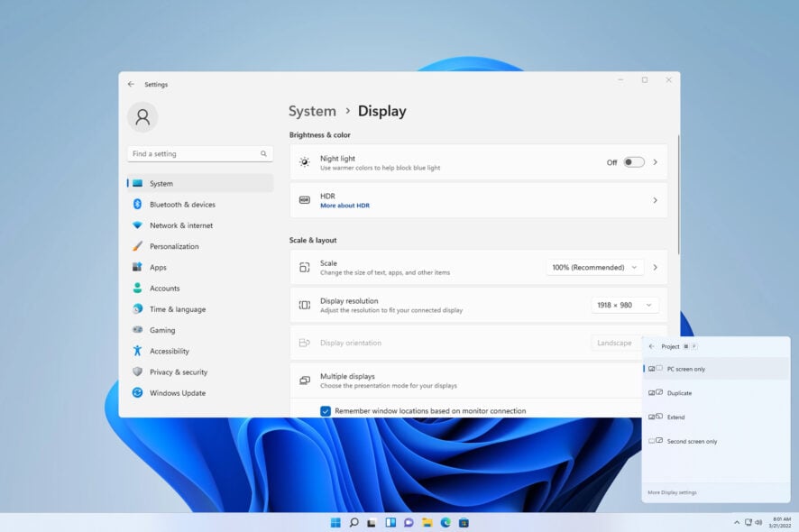
Task: Open the taskbar clock and date
Action: click(780, 522)
